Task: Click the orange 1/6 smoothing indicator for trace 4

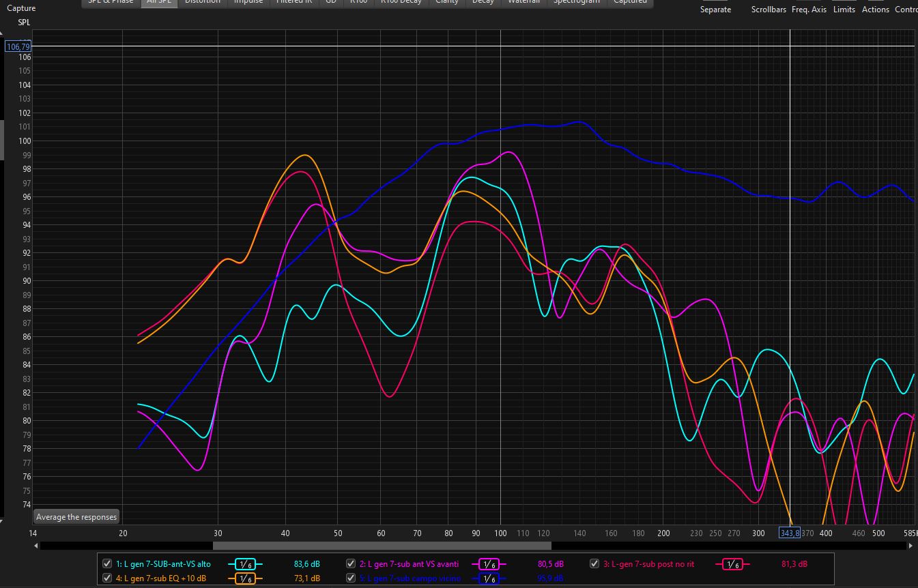Action: (x=245, y=578)
